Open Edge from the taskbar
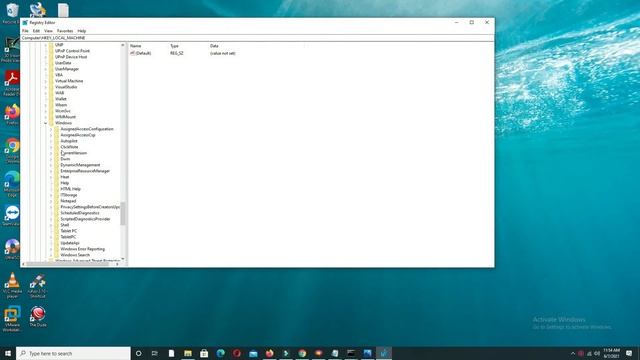Viewport: 640px width, 360px height. [x=220, y=353]
